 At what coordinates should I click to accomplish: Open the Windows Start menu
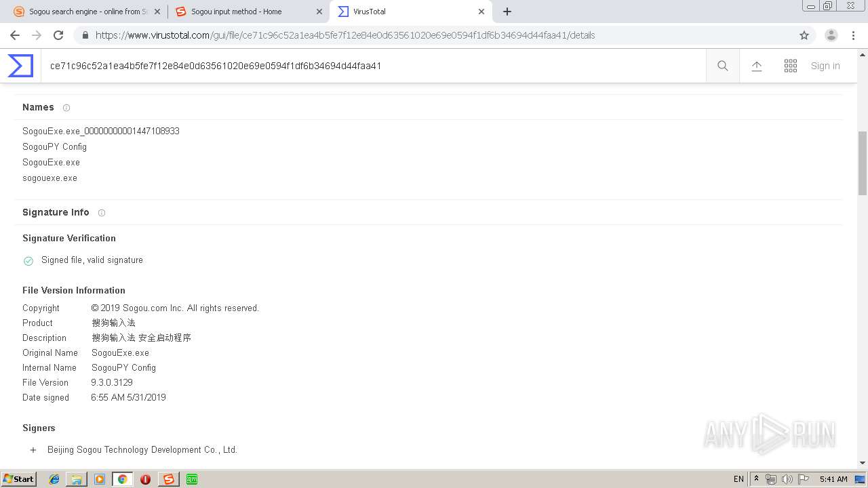(x=18, y=479)
